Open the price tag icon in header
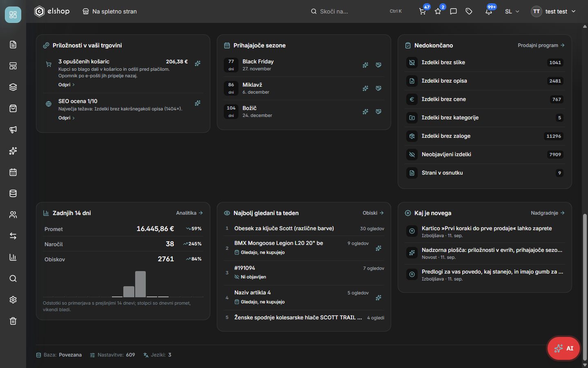Screen dimensions: 588x368 click(469, 11)
